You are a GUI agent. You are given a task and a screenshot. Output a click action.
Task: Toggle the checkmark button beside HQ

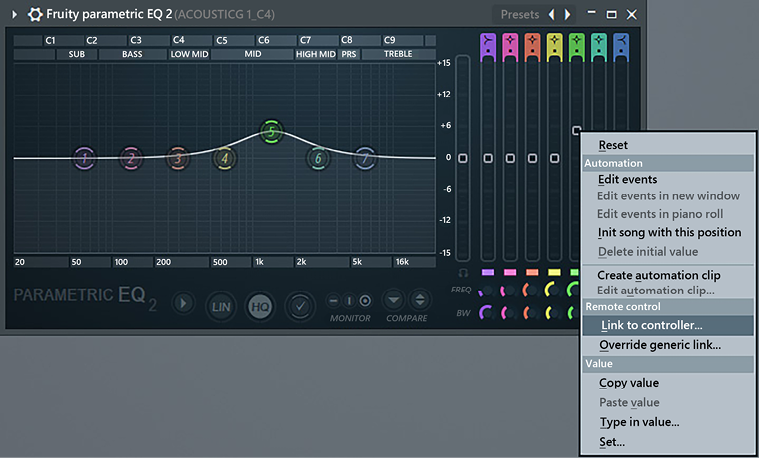pos(300,306)
